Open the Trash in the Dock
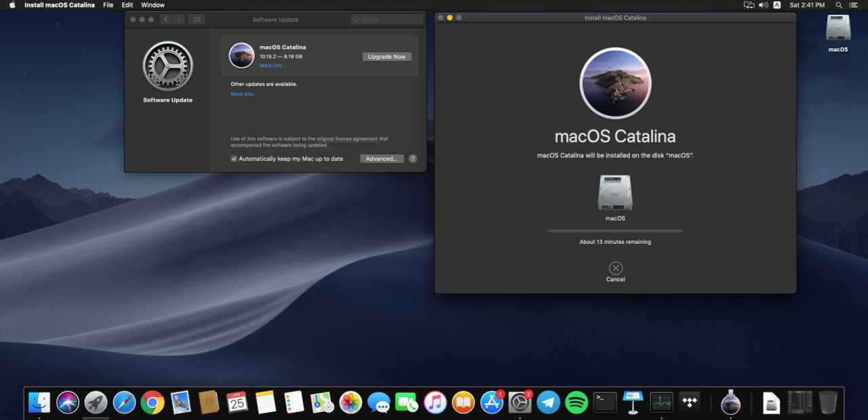The image size is (868, 420). tap(828, 402)
